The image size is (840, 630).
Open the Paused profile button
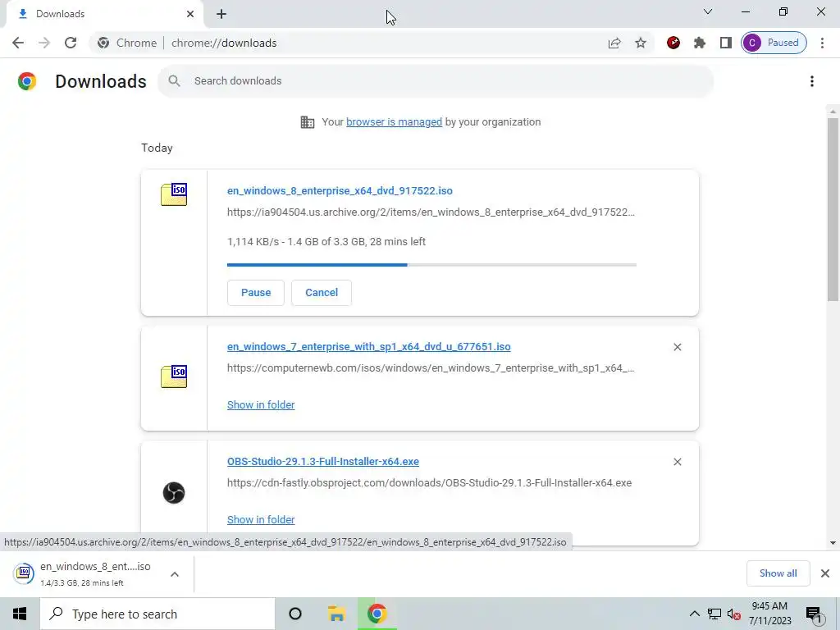774,43
